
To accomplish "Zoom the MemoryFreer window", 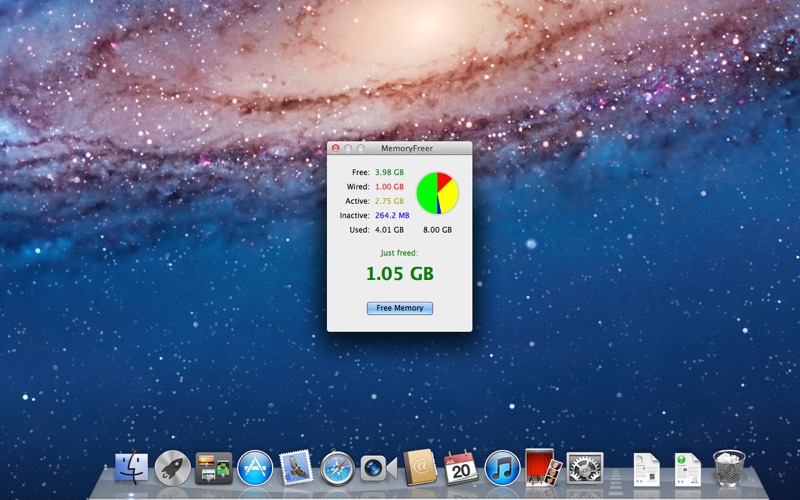I will tap(360, 148).
